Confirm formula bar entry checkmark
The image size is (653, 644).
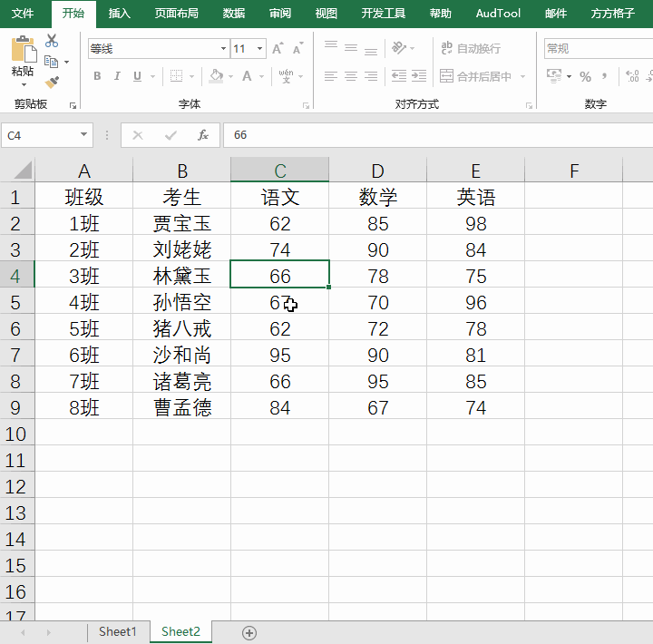pyautogui.click(x=171, y=135)
